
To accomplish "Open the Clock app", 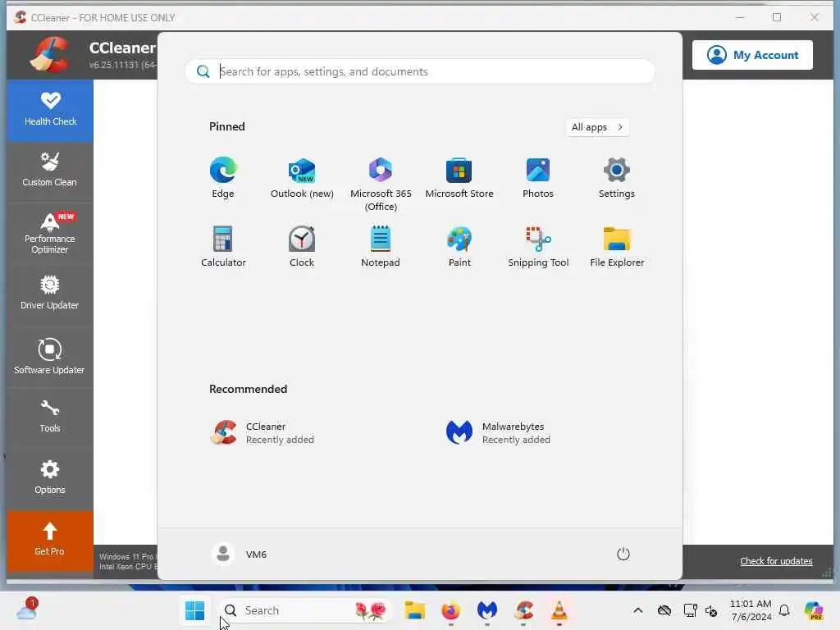I will [x=302, y=246].
